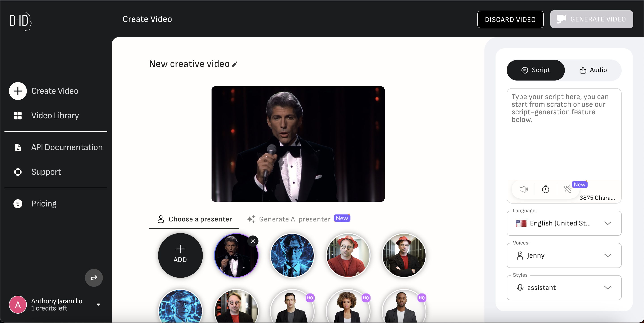Click the pencil icon to rename video

click(235, 64)
